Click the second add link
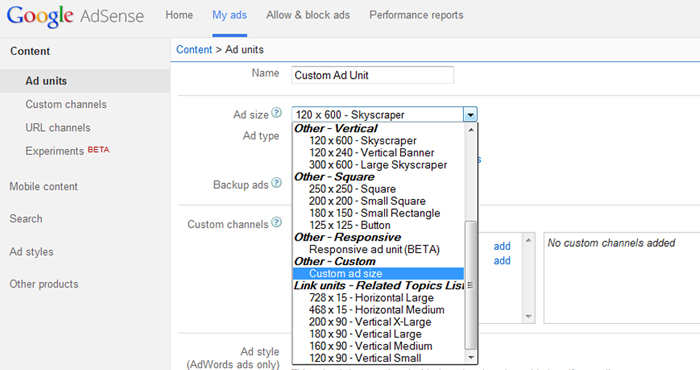Screen dimensions: 700x370 (x=502, y=261)
